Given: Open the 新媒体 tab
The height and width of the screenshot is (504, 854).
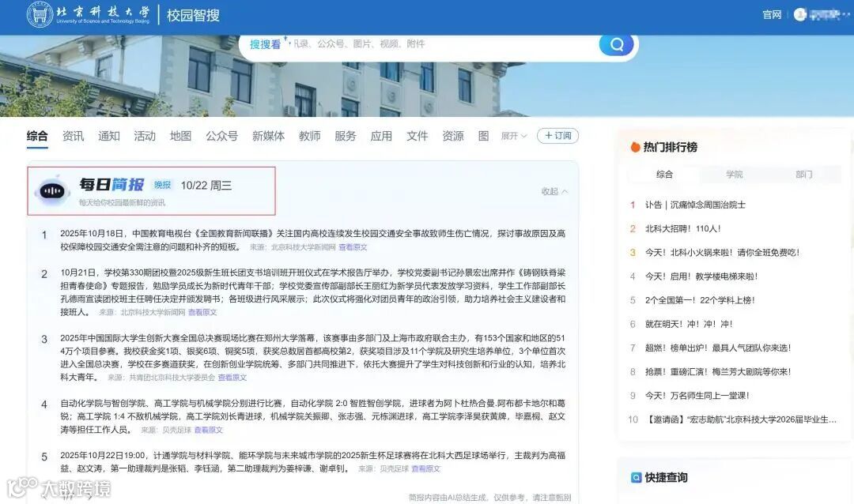Looking at the screenshot, I should pyautogui.click(x=269, y=136).
